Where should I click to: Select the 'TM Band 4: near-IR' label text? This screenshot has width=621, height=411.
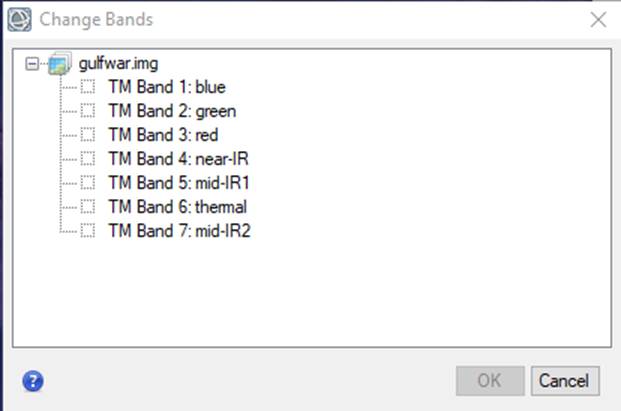179,159
